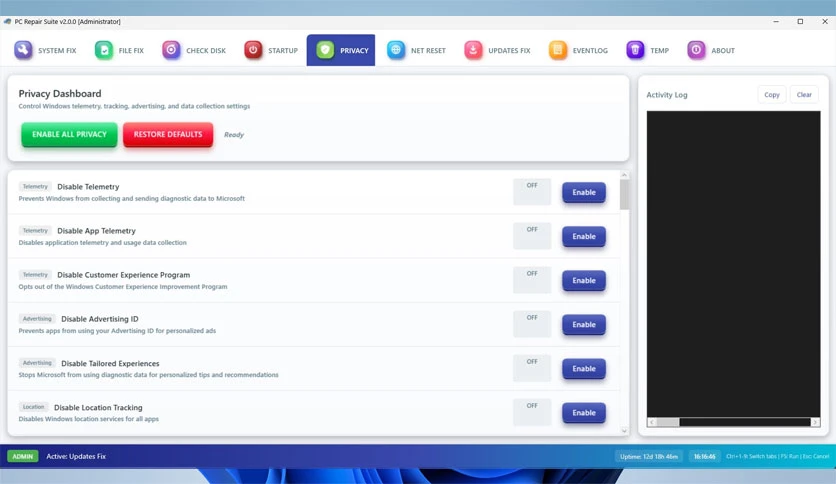Toggle OFF indicator for Customer Experience Program
836x484 pixels.
532,280
